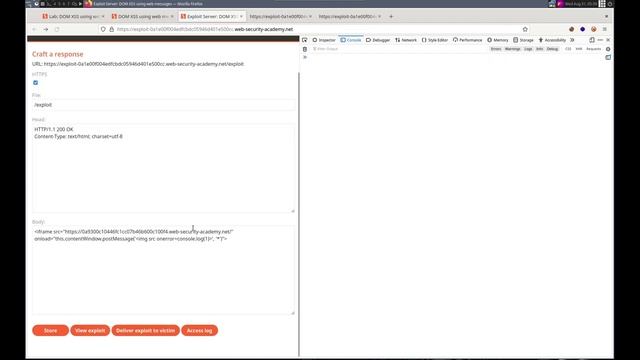The height and width of the screenshot is (360, 640).
Task: Toggle the XHR console filter
Action: [x=579, y=49]
